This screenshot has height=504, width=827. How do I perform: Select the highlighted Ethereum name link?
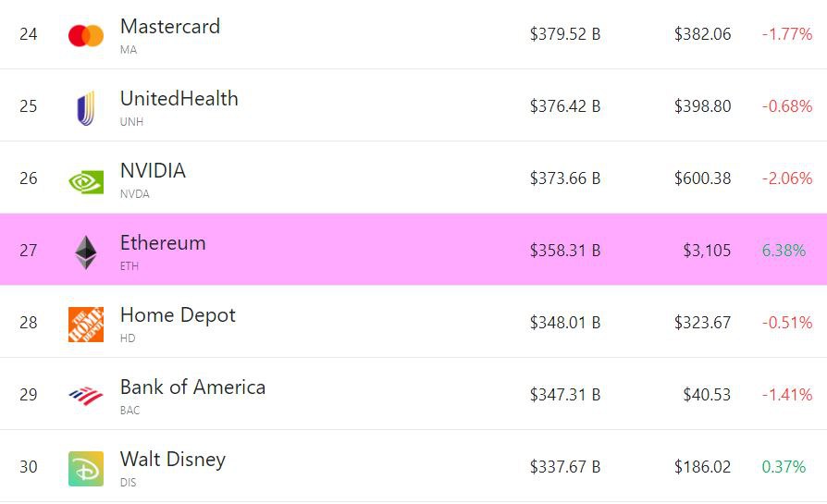[163, 243]
